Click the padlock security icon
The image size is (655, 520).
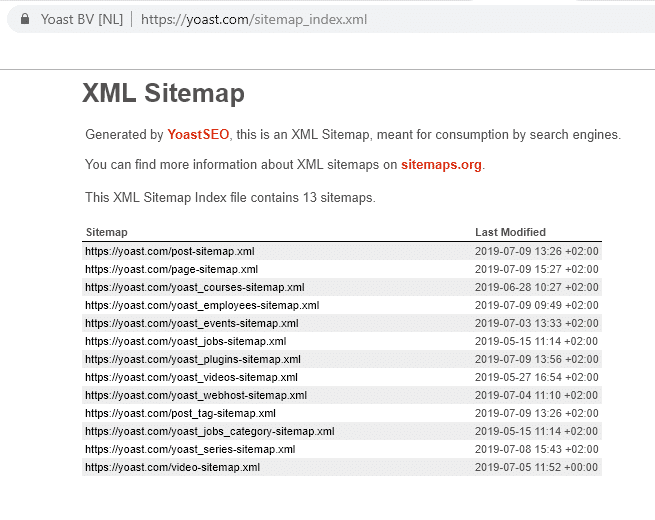pos(25,19)
